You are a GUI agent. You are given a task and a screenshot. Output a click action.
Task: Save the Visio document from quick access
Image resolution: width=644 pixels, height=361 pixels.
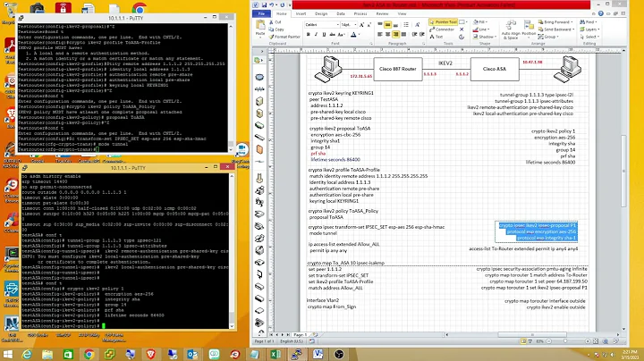click(x=264, y=5)
